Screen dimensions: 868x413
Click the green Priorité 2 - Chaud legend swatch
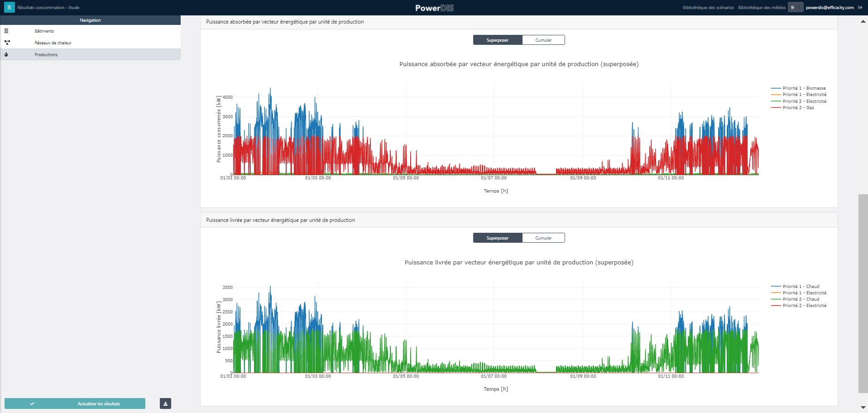click(776, 299)
